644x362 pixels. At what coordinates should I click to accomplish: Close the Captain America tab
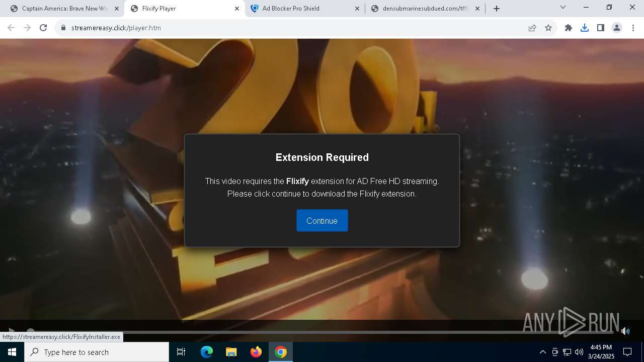[117, 9]
